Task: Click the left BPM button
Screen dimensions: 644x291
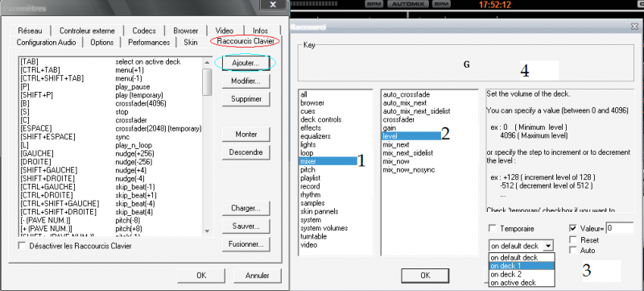Action: point(374,4)
